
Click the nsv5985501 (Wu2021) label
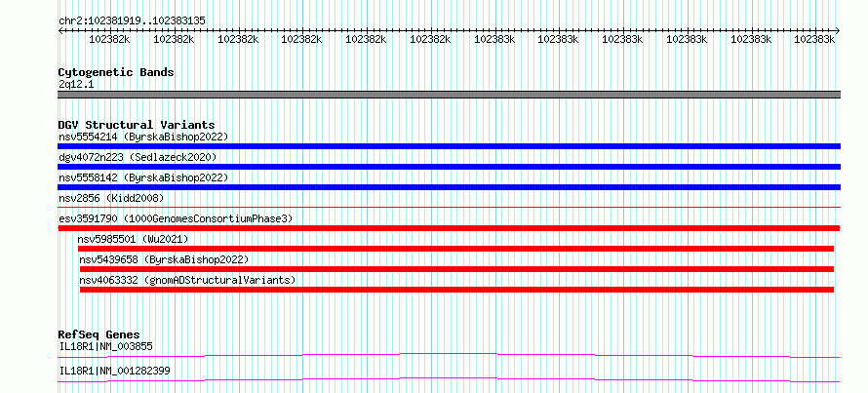(x=133, y=239)
